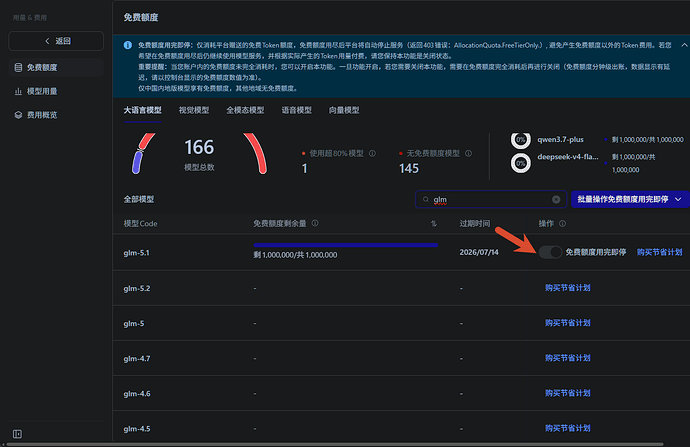Viewport: 690px width, 447px height.
Task: Collapse the sidebar using the bottom-left panel icon
Action: (17, 434)
